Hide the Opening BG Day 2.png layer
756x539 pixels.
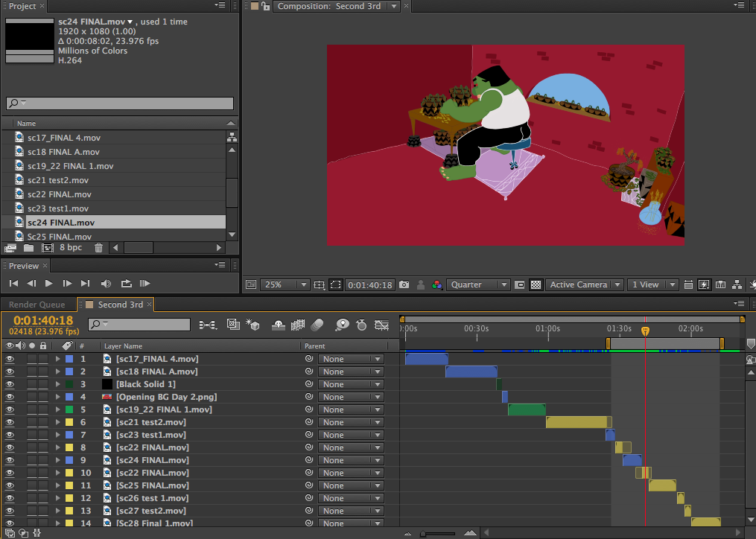click(x=10, y=397)
